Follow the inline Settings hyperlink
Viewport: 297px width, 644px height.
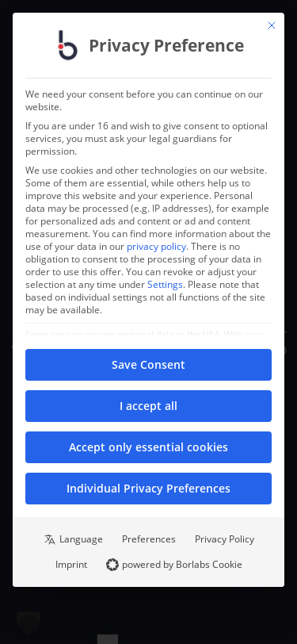coord(165,285)
